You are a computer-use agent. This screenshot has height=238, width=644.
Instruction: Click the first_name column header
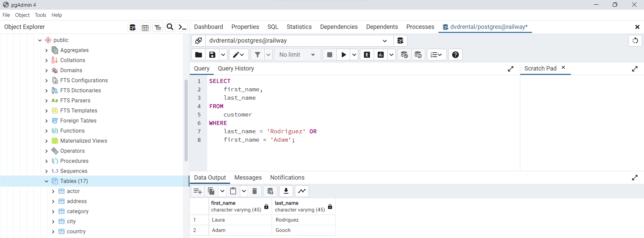point(240,206)
